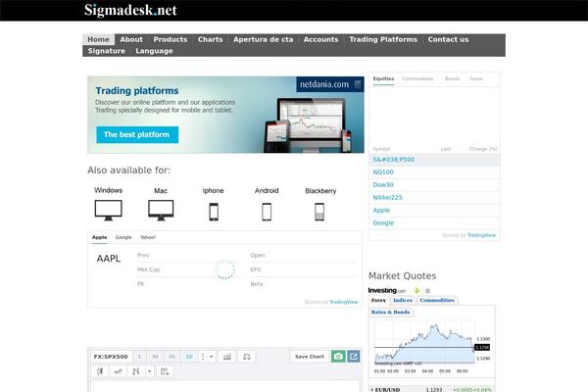Select the 1h interval button

[x=171, y=357]
